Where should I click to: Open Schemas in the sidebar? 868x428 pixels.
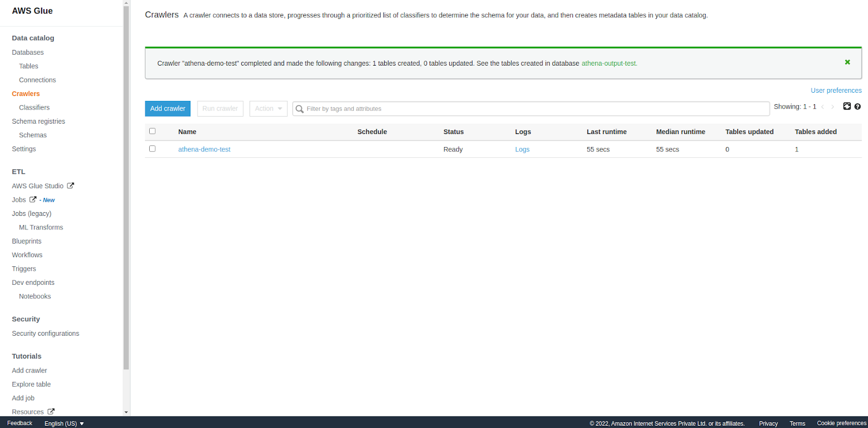click(x=33, y=135)
